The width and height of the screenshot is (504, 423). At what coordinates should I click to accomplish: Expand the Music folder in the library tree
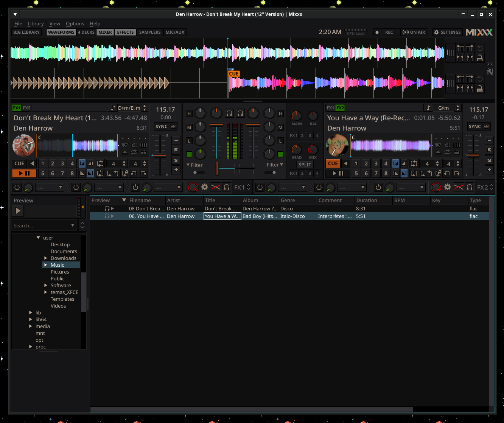46,265
